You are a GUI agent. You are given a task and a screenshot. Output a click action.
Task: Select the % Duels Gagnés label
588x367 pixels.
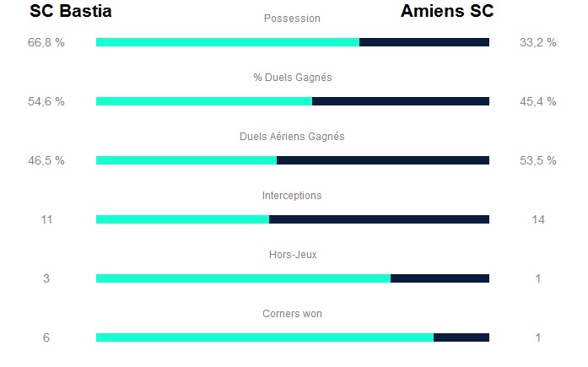(x=292, y=78)
